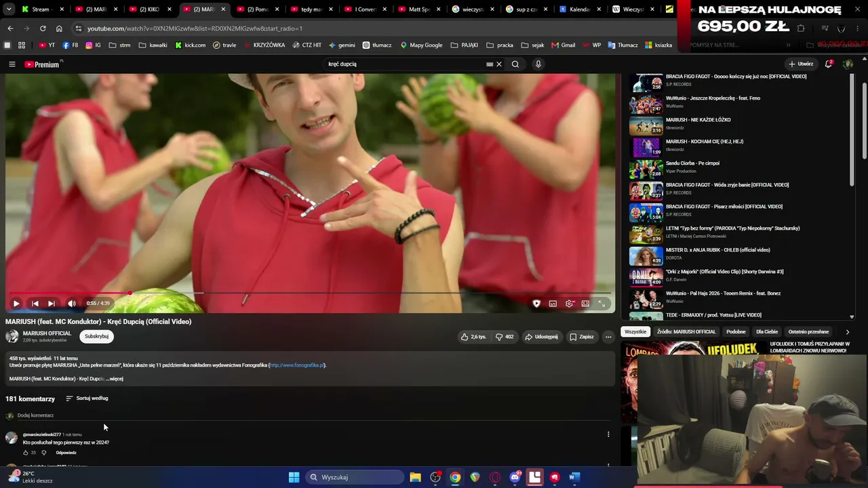Screen dimensions: 868x488
Task: Open the Mapy Google bookmark
Action: click(x=421, y=45)
